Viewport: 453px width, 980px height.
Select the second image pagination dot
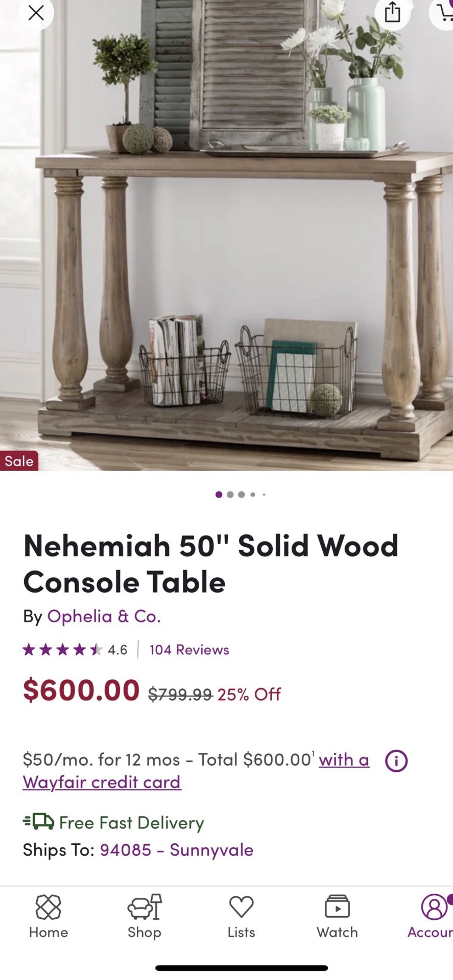pos(230,495)
